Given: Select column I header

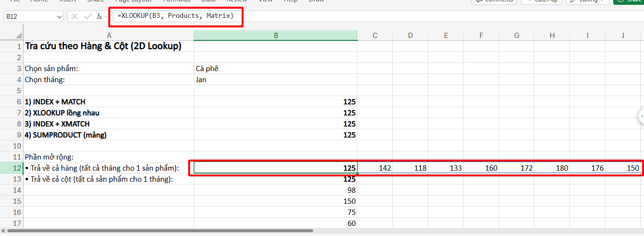Looking at the screenshot, I should coord(588,36).
